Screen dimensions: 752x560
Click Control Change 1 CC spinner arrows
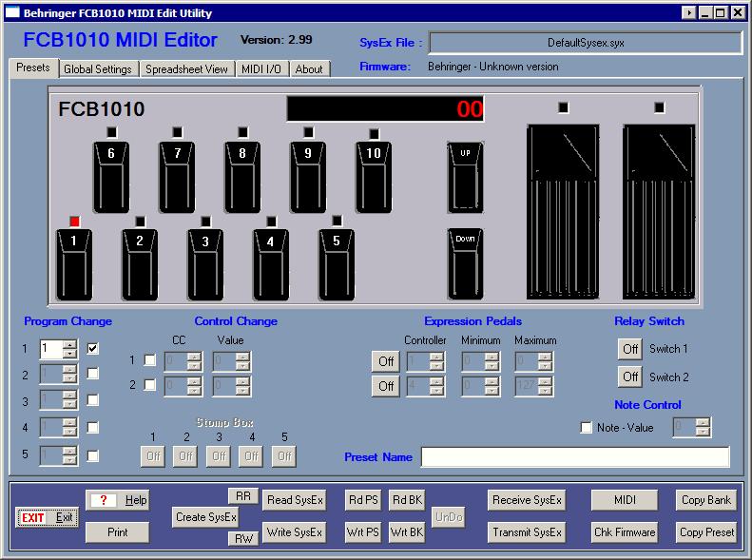coord(194,361)
